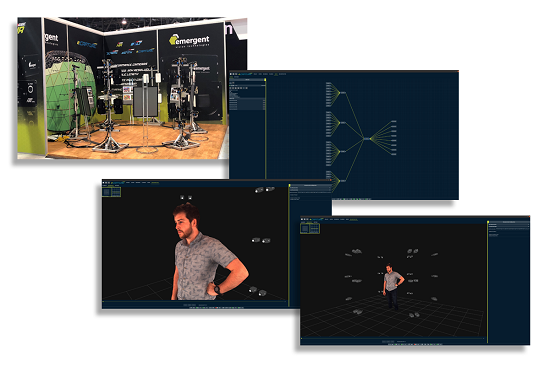Viewport: 550px width, 366px height.
Task: Click left camera icon above man's head in close-up viewer
Action: pyautogui.click(x=182, y=198)
